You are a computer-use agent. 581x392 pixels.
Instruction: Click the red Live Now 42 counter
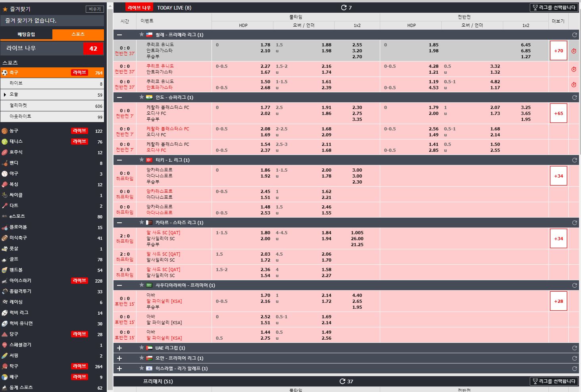[93, 48]
